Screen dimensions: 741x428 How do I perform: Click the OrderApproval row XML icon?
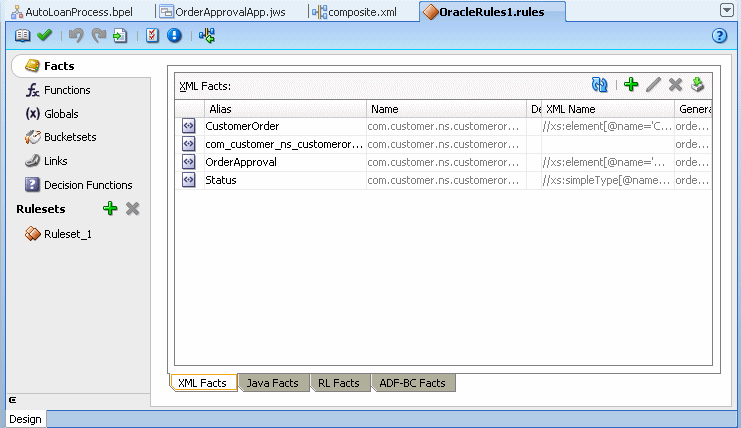pos(189,162)
